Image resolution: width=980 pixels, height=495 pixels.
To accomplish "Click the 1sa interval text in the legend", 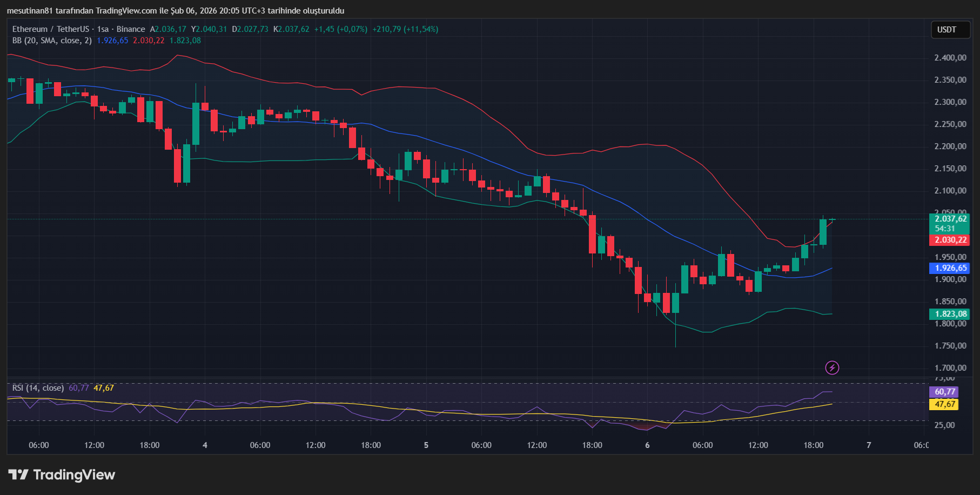I will 103,29.
